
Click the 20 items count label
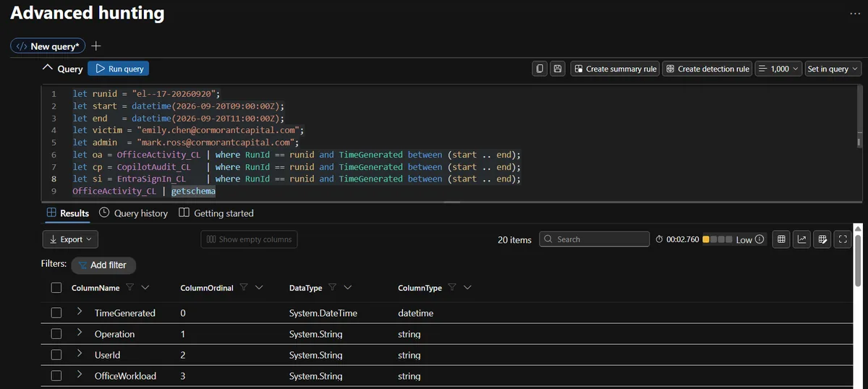[514, 239]
